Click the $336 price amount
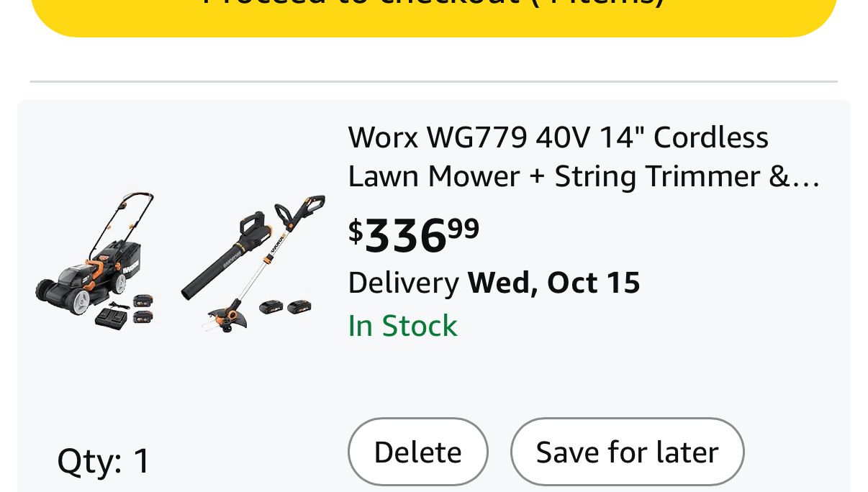Screen dimensions: 868x492 (x=405, y=235)
